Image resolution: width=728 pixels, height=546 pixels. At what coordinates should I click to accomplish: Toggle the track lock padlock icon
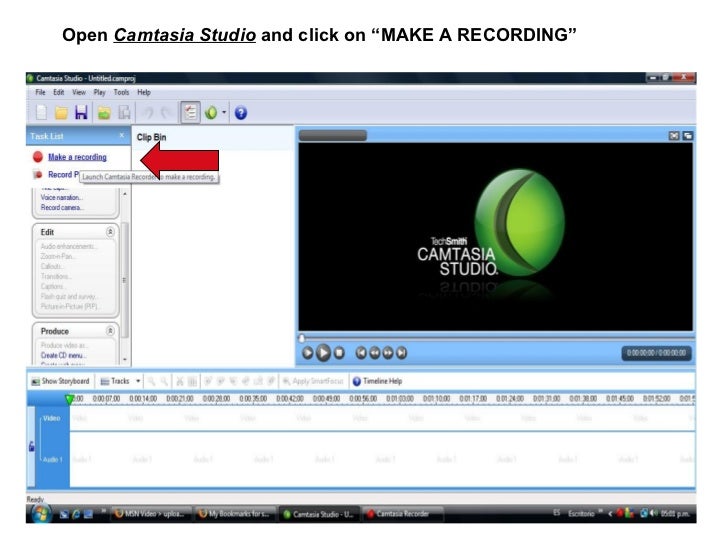coord(32,447)
